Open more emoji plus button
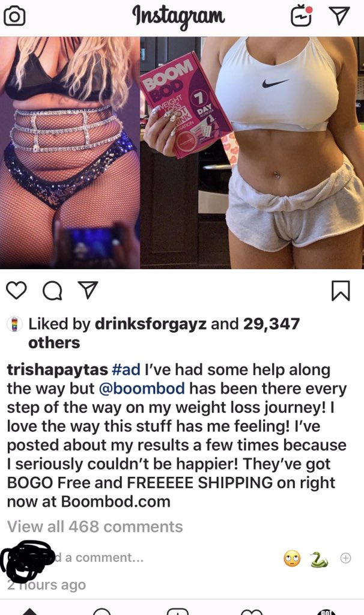The width and height of the screenshot is (364, 615). tap(345, 558)
